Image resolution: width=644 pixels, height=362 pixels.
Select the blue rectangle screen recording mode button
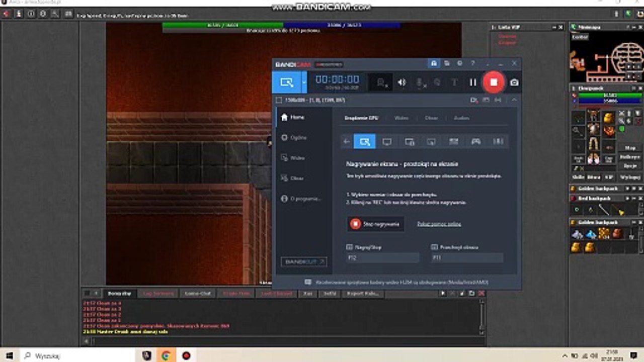(287, 82)
